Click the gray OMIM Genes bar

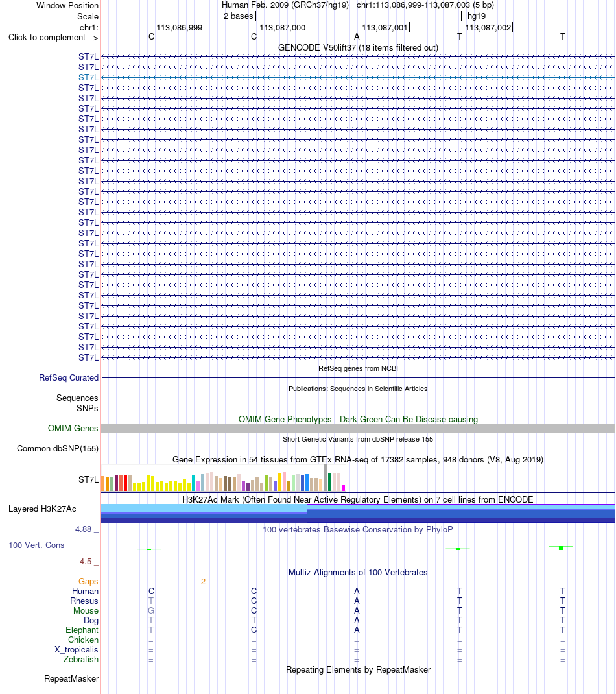[x=358, y=429]
